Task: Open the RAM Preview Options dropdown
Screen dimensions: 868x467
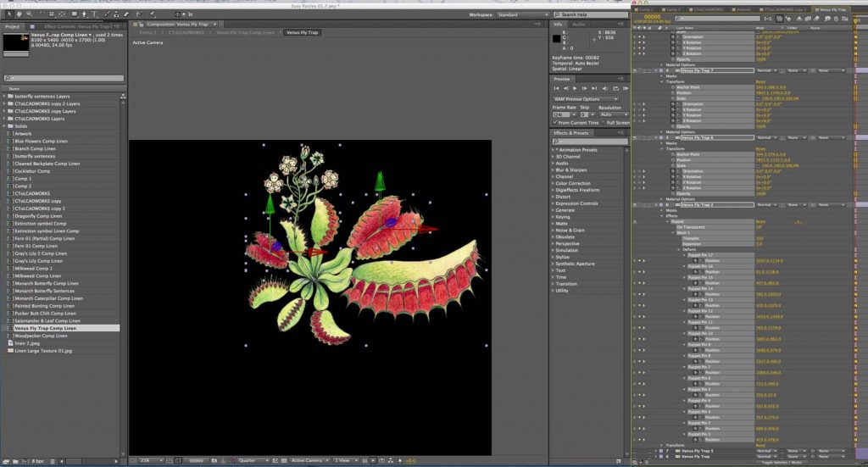Action: point(586,99)
